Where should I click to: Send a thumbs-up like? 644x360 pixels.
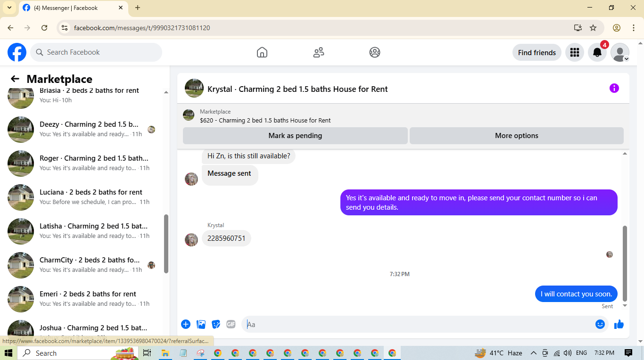619,324
